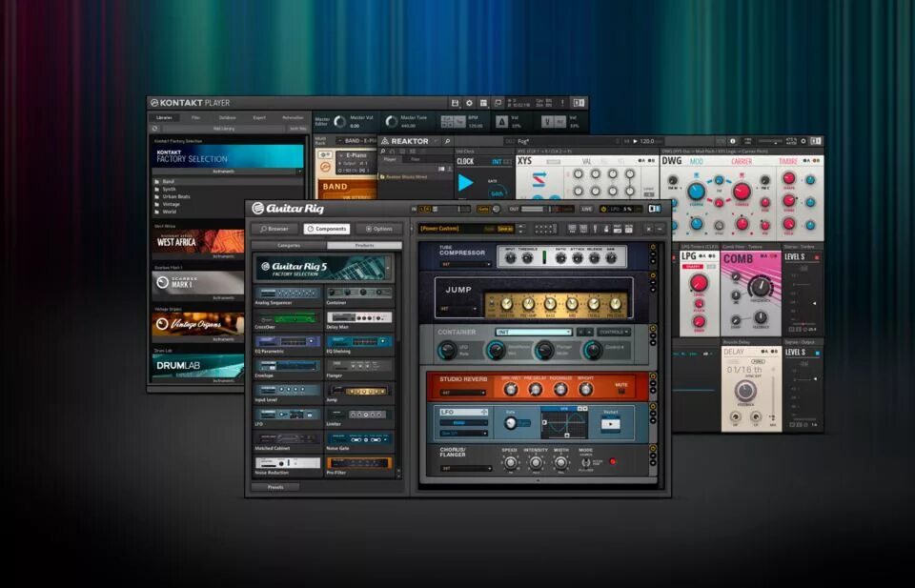Image resolution: width=915 pixels, height=588 pixels.
Task: Click the Reaktor Clock blue play triangle
Action: [466, 182]
